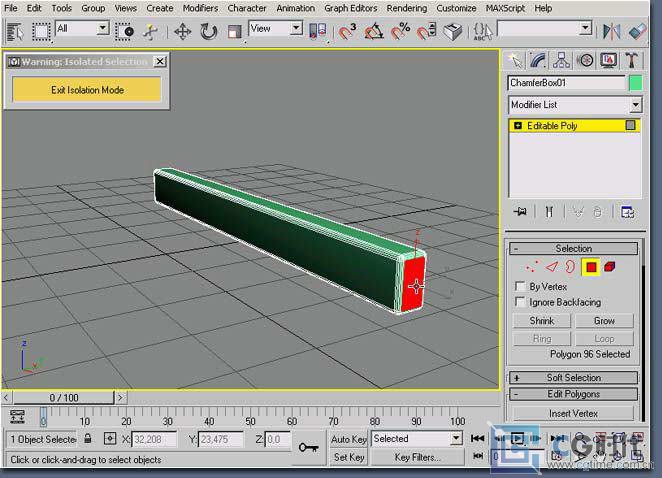Image resolution: width=662 pixels, height=478 pixels.
Task: Toggle Percent Snap
Action: click(x=400, y=32)
